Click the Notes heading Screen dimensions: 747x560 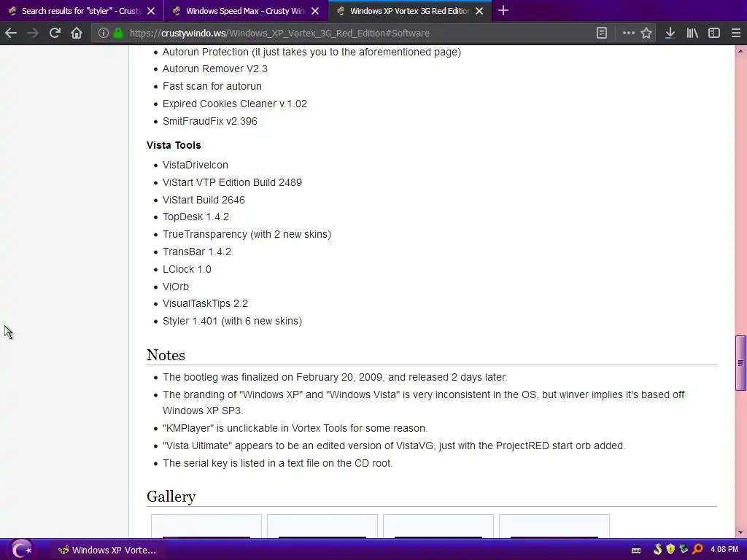tap(166, 355)
